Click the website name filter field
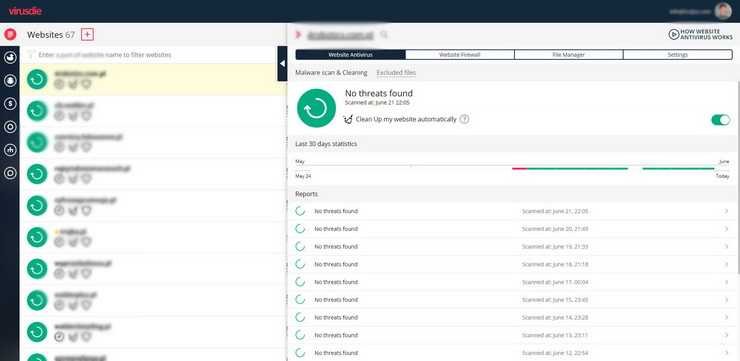Screen dimensions: 740x361 coord(151,55)
